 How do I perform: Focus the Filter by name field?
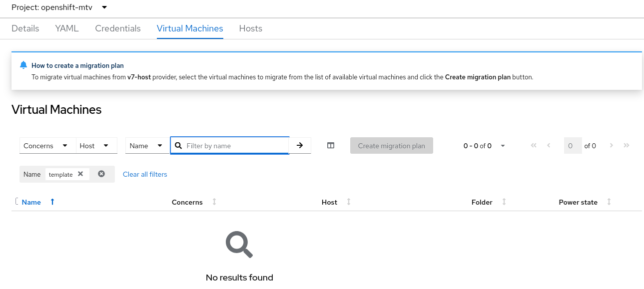click(235, 146)
